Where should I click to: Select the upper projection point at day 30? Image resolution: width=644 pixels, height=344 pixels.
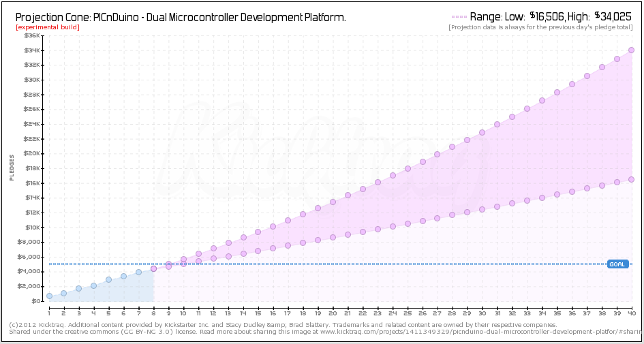click(482, 133)
